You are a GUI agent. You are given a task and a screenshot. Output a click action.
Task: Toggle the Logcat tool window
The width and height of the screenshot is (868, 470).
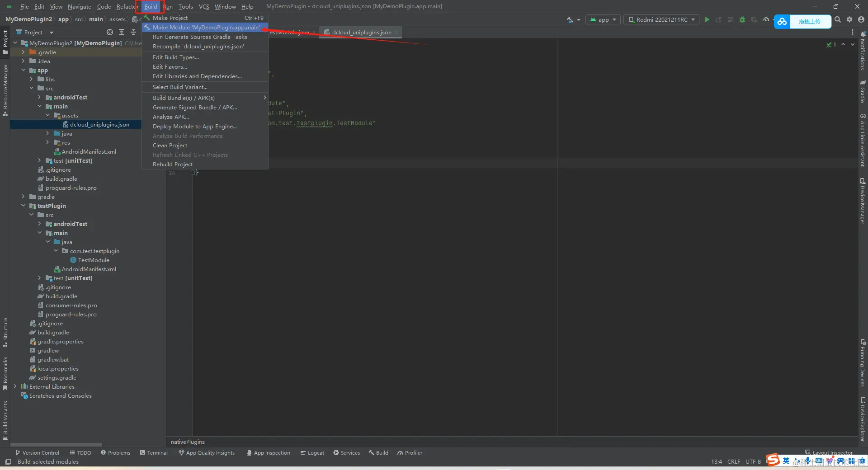[x=312, y=453]
